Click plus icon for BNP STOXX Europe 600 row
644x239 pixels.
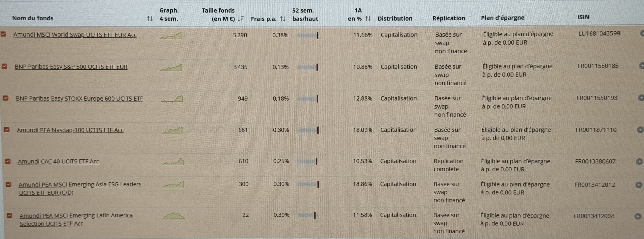(641, 98)
